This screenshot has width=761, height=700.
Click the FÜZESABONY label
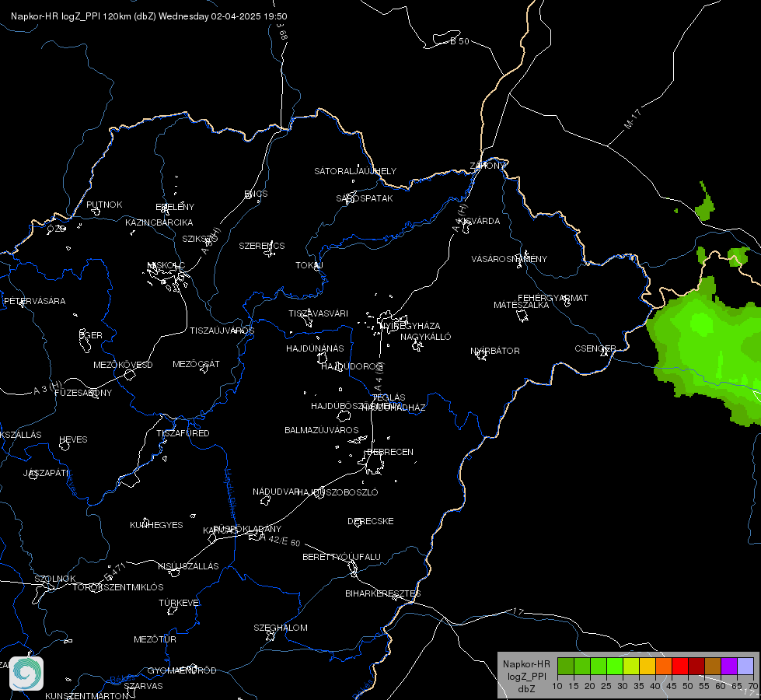click(x=83, y=393)
